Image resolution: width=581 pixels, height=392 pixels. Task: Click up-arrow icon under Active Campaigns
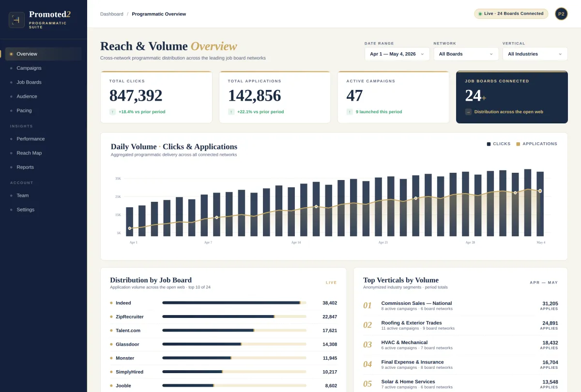pos(350,112)
